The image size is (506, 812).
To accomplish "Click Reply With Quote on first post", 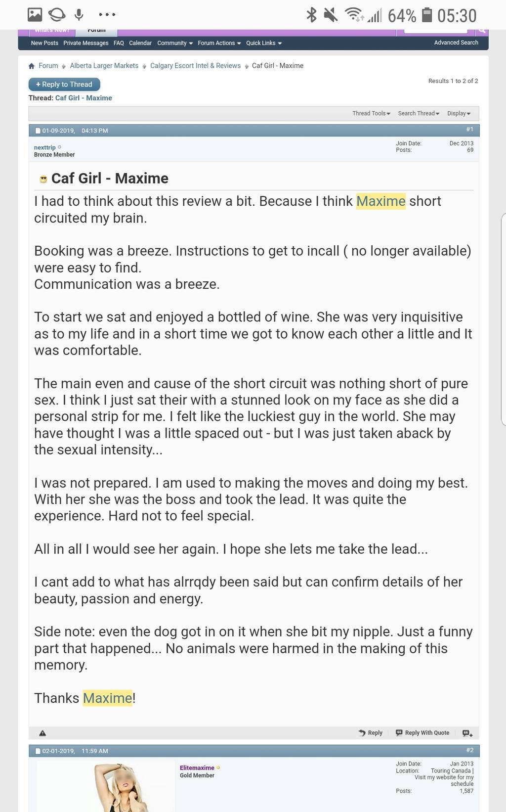I will tap(422, 733).
